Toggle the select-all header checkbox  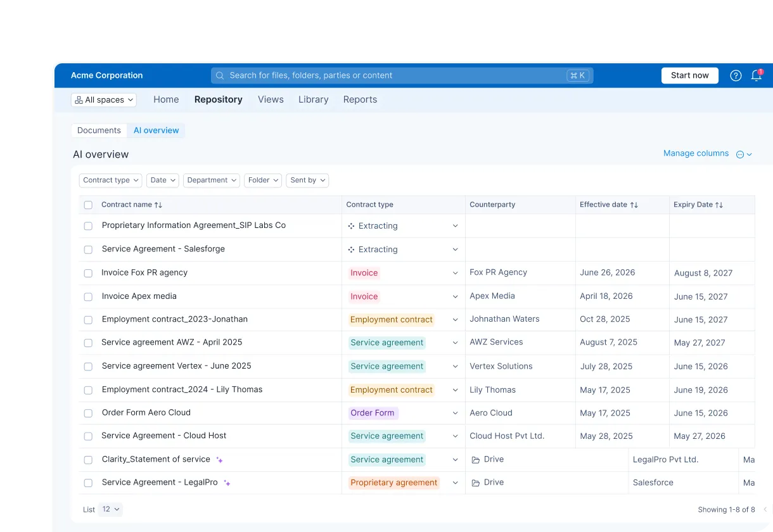[88, 205]
